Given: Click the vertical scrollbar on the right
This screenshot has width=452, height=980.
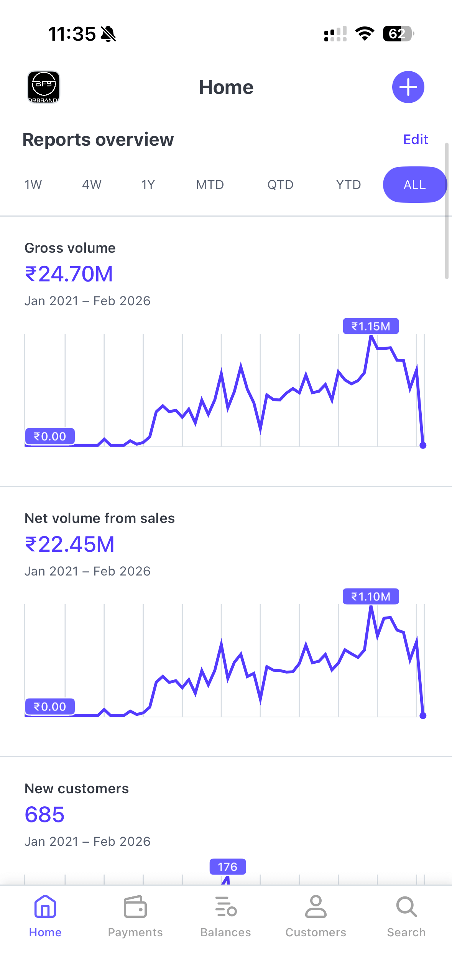Looking at the screenshot, I should [447, 211].
